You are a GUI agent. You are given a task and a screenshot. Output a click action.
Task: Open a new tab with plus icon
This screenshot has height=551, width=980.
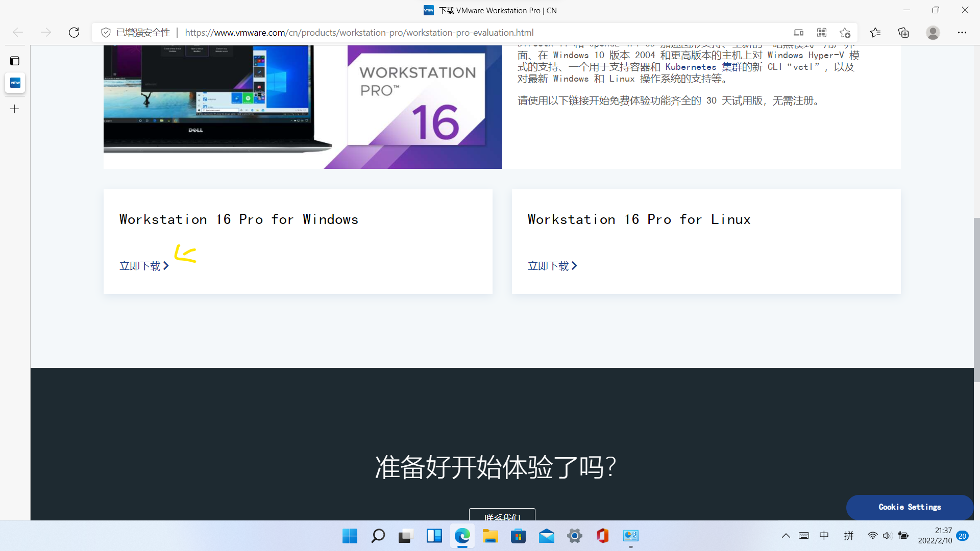pos(15,109)
